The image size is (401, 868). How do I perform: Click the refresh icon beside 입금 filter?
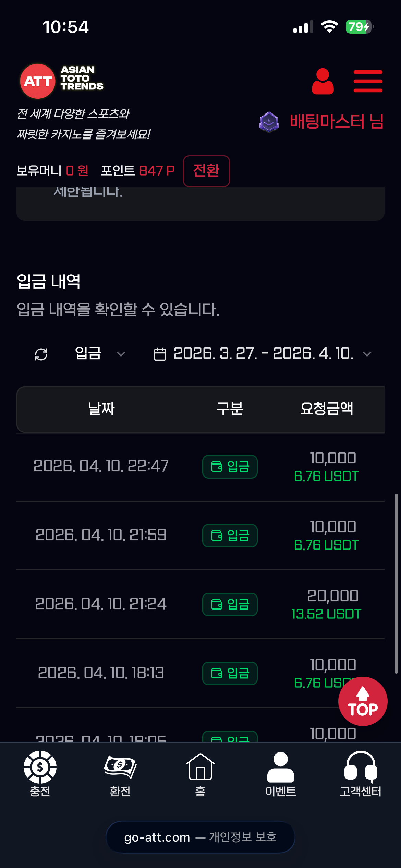pos(41,354)
